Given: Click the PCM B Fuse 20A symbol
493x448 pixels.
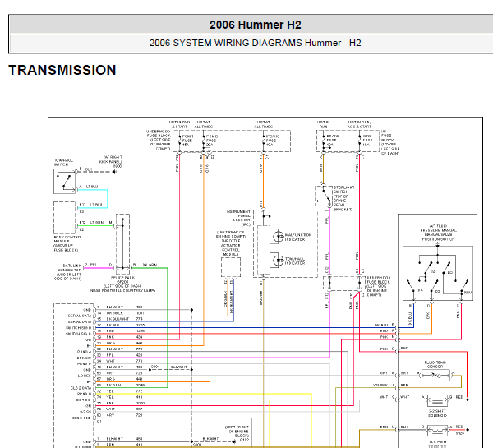Looking at the screenshot, I should tap(204, 141).
